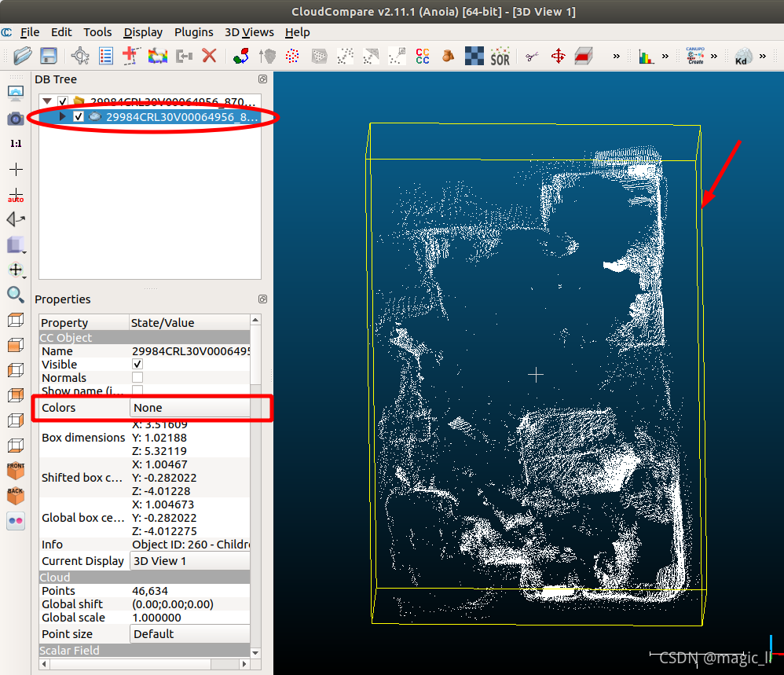Click the State/Value column header
Screen dimensions: 784x675
click(x=189, y=322)
